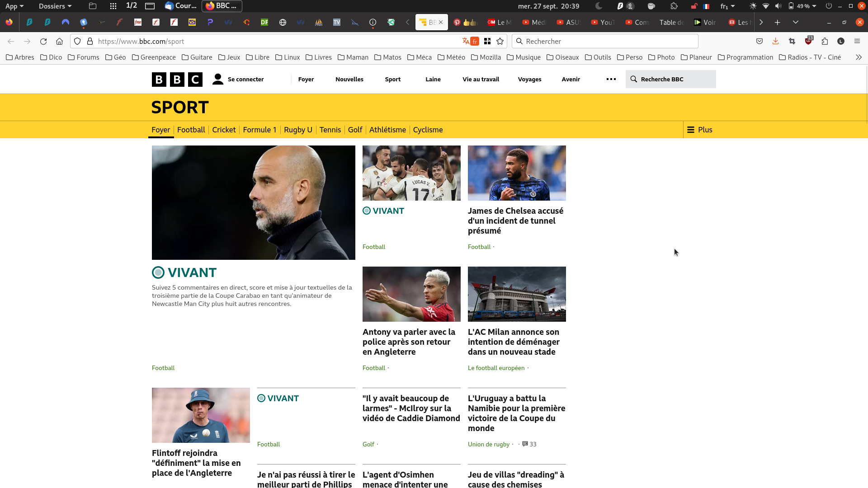Image resolution: width=868 pixels, height=488 pixels.
Task: Click the pinned Firefox tab
Action: point(9,22)
